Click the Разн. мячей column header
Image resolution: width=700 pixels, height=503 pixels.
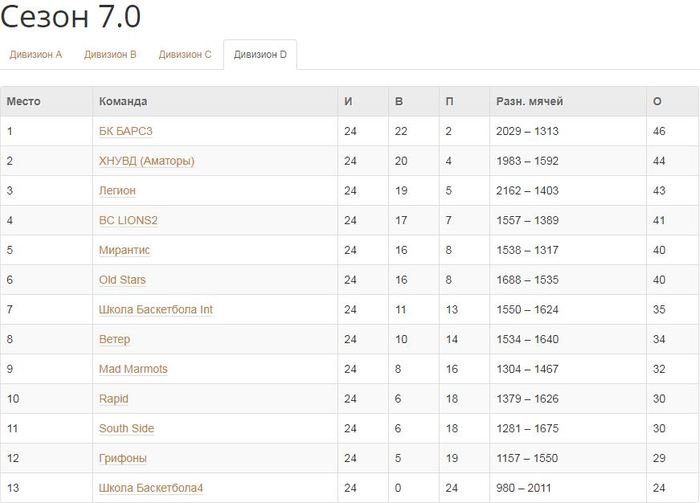click(x=529, y=101)
